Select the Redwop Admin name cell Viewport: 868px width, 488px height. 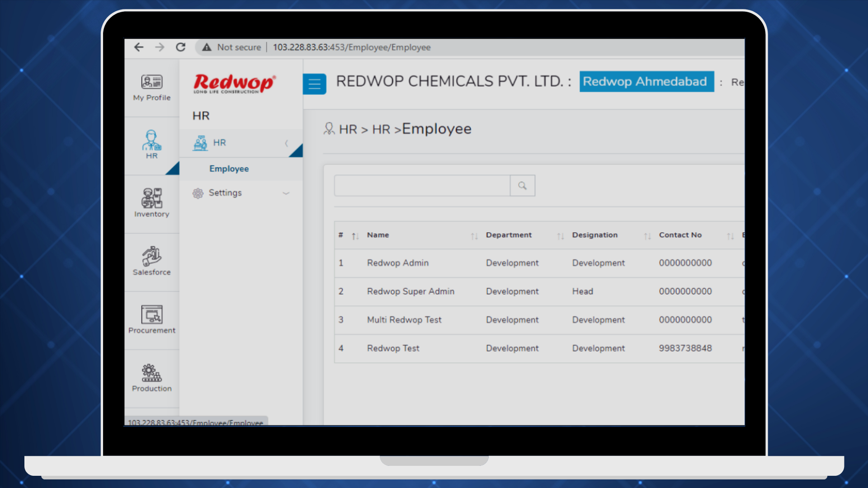[398, 263]
